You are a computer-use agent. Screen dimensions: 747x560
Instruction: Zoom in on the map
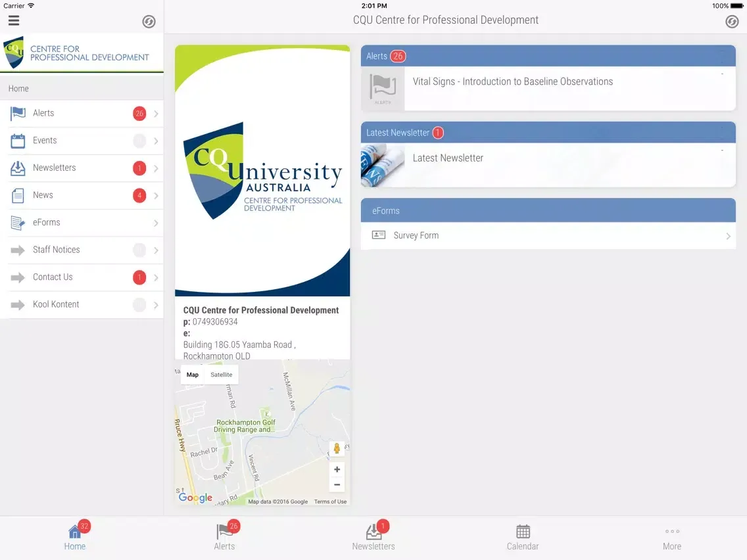tap(337, 469)
